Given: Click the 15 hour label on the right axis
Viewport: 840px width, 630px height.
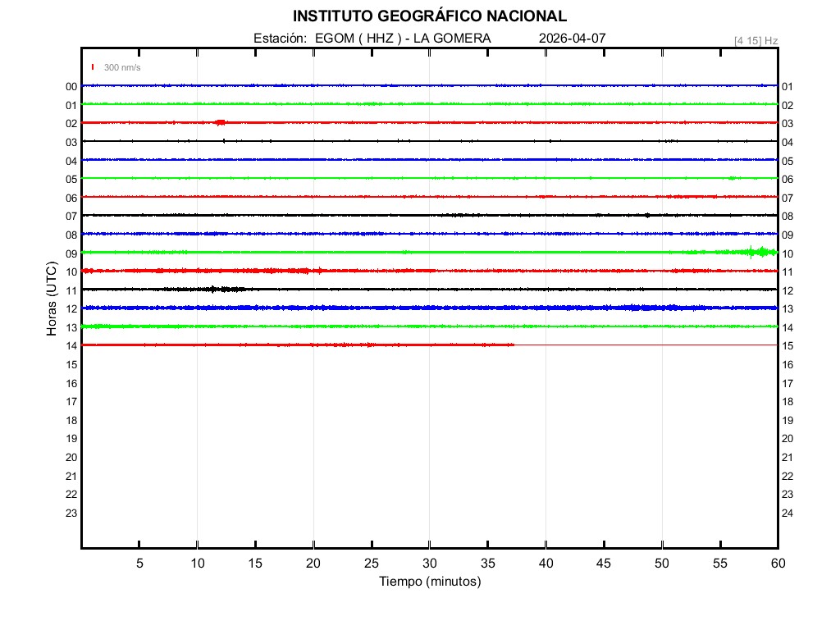Looking at the screenshot, I should [x=787, y=346].
